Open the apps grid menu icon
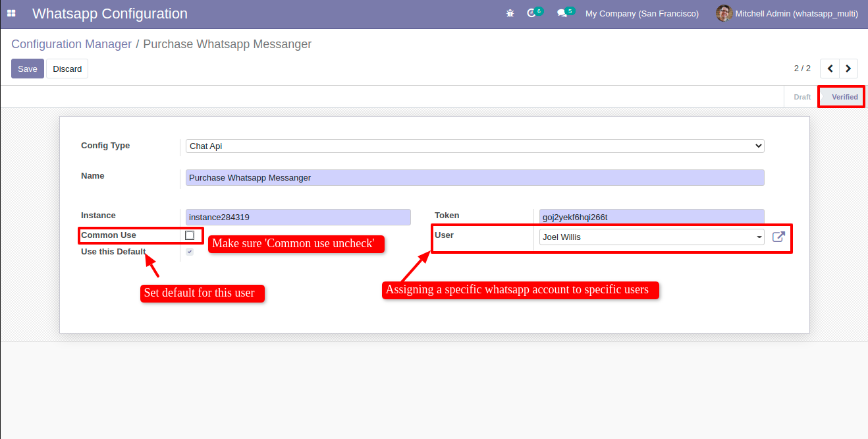Image resolution: width=868 pixels, height=439 pixels. [11, 13]
